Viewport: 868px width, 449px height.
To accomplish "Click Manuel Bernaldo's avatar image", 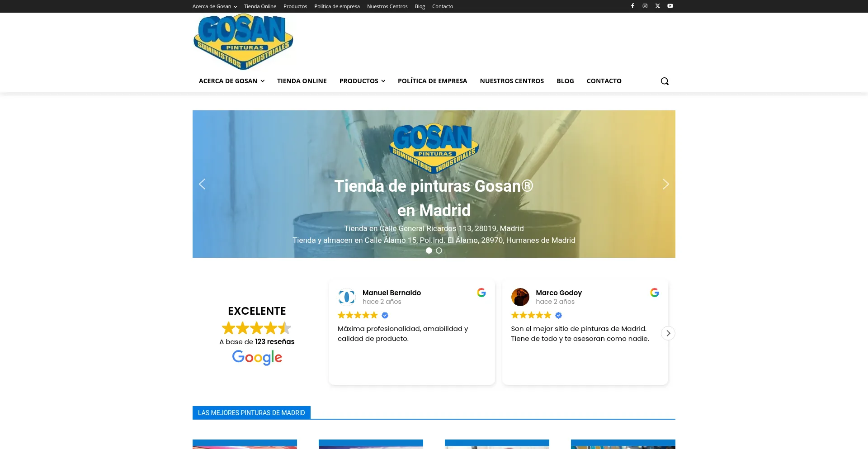I will pyautogui.click(x=347, y=297).
